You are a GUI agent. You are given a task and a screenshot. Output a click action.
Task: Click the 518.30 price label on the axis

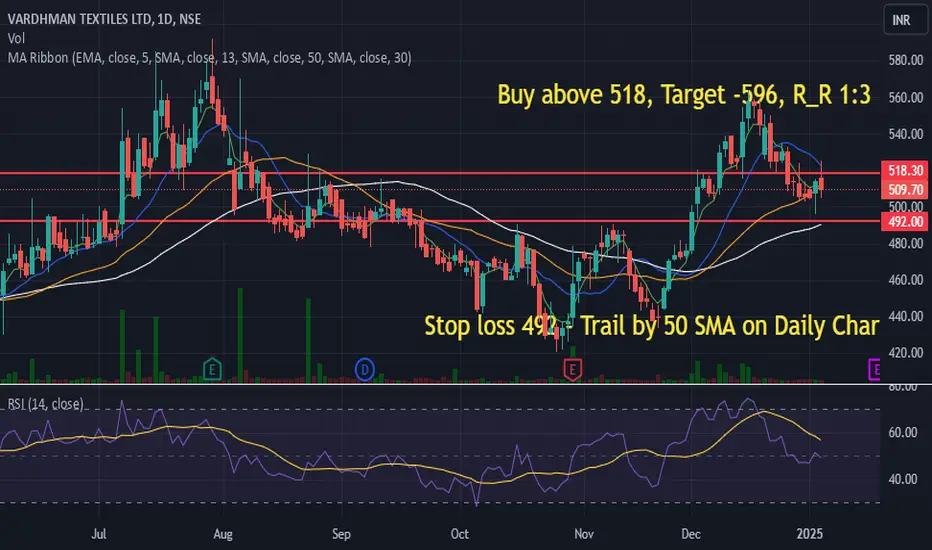[905, 171]
